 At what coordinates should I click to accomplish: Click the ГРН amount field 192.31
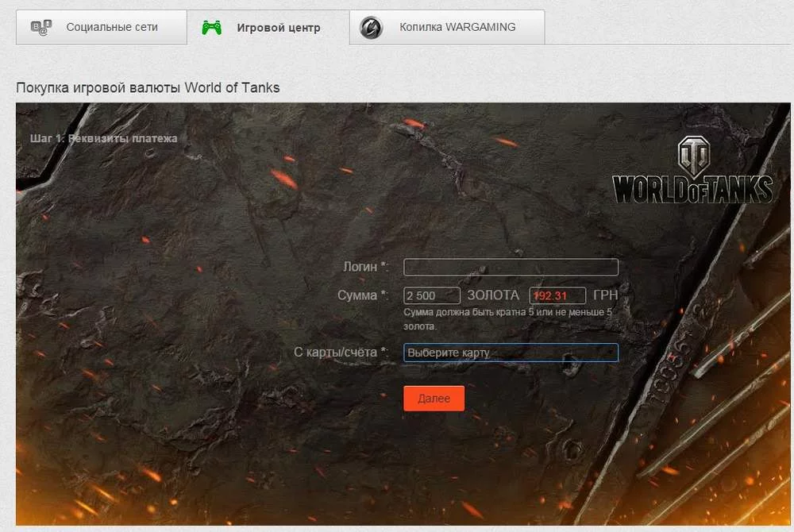click(557, 295)
